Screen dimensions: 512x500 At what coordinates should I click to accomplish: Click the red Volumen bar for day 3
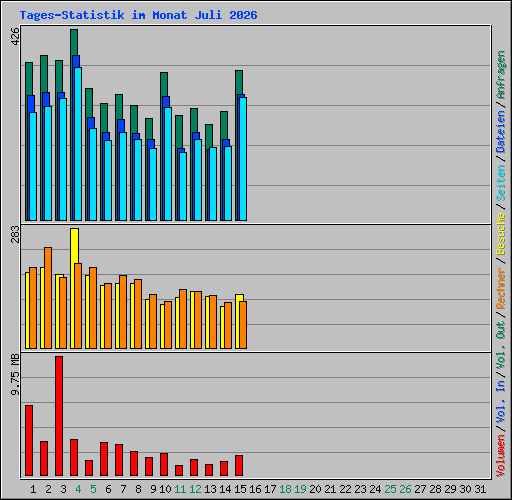click(x=59, y=416)
